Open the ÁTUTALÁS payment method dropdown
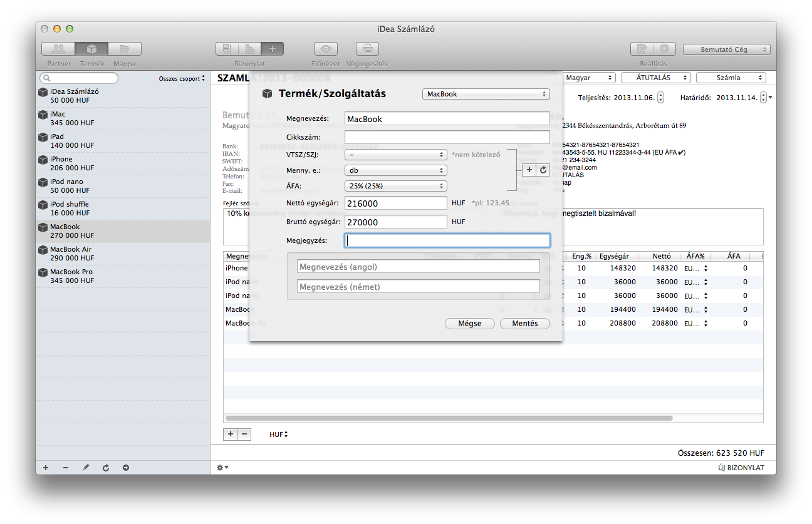 tap(655, 78)
